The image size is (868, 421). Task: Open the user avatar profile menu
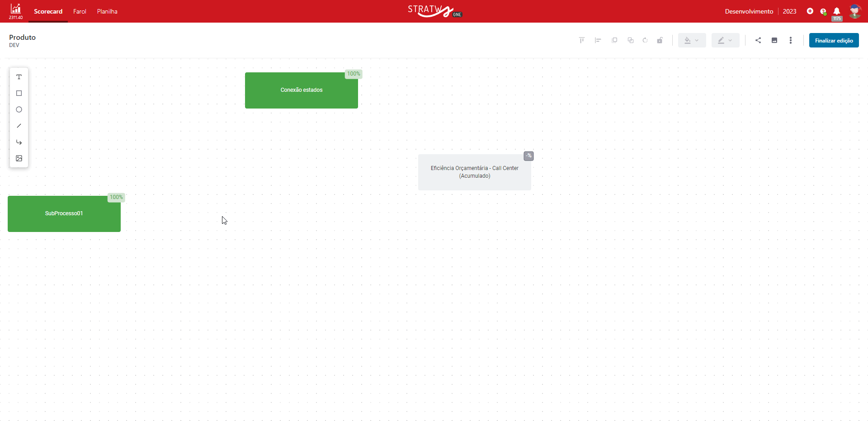point(854,11)
